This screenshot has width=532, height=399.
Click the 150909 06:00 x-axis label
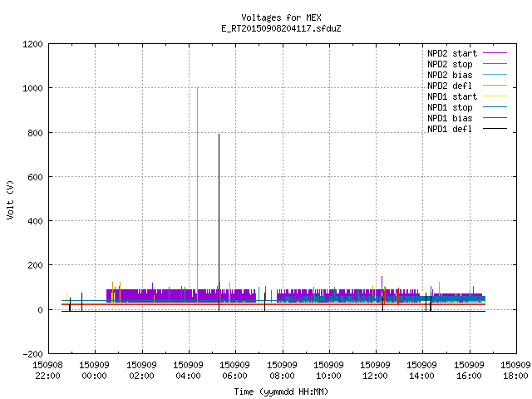pyautogui.click(x=235, y=371)
